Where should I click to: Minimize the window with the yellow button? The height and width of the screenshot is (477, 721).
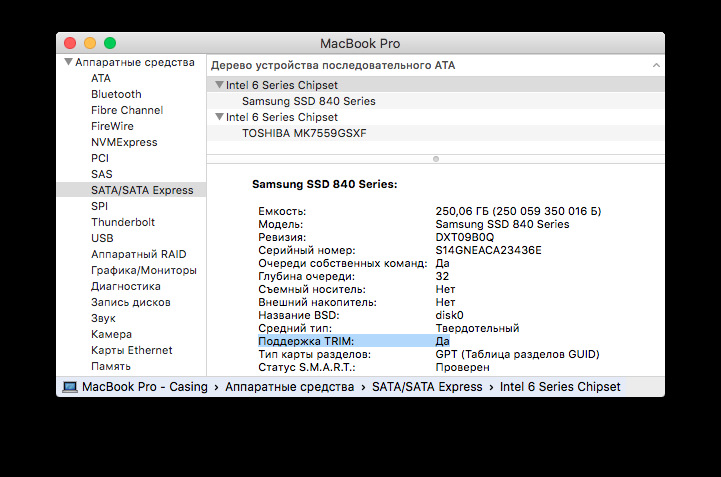tap(90, 43)
